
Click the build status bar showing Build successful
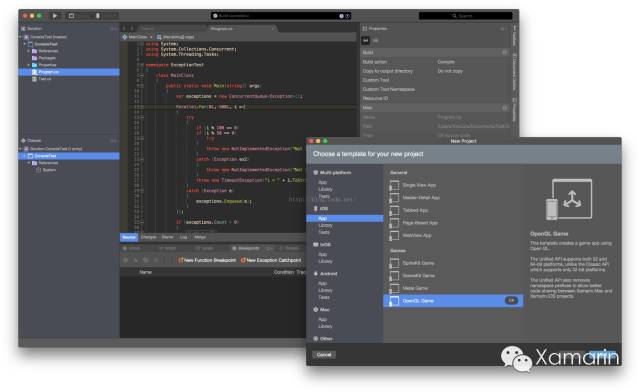[x=281, y=16]
